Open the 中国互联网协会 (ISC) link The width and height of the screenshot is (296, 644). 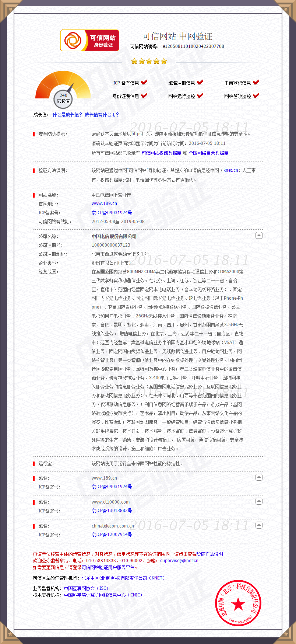(x=86, y=588)
